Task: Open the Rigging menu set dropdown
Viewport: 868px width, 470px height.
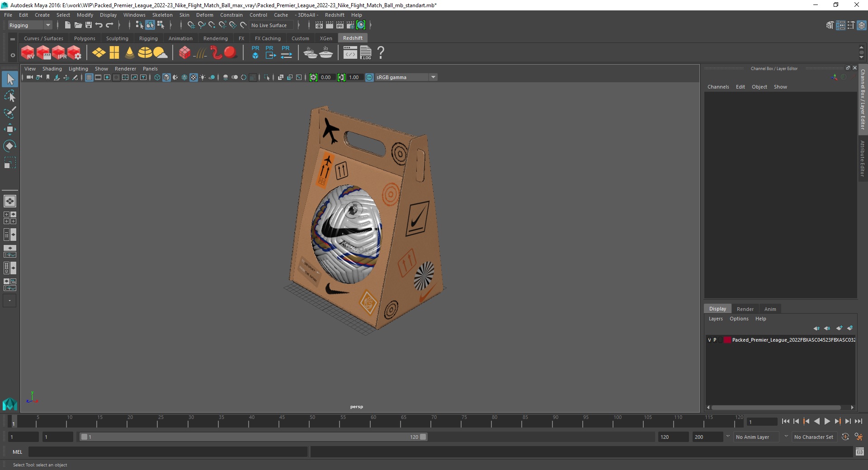Action: tap(30, 25)
